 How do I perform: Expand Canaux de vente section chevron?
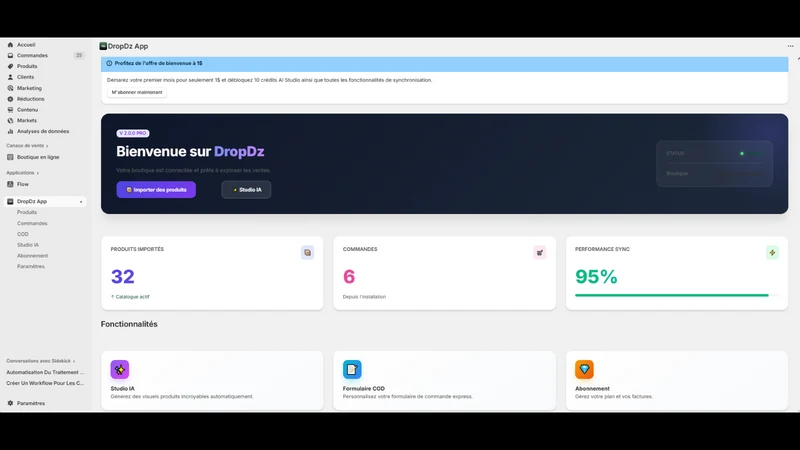[47, 146]
